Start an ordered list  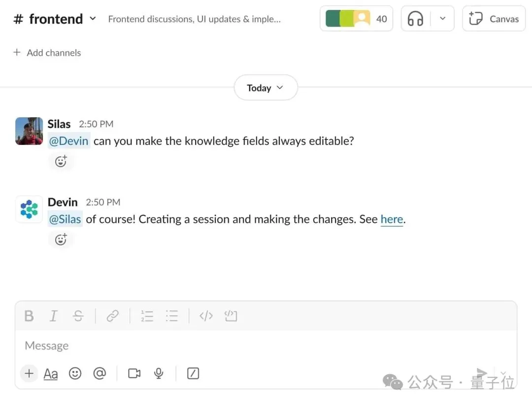[147, 316]
